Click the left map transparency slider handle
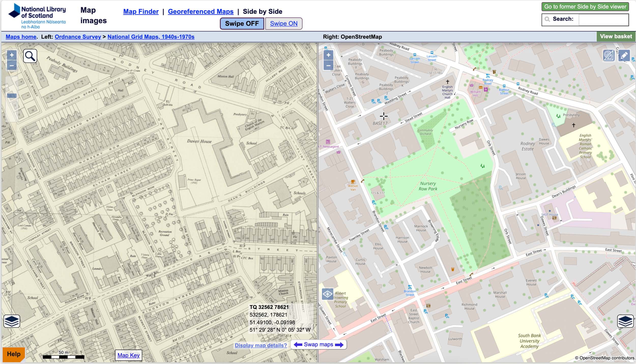636x364 pixels. [12, 96]
